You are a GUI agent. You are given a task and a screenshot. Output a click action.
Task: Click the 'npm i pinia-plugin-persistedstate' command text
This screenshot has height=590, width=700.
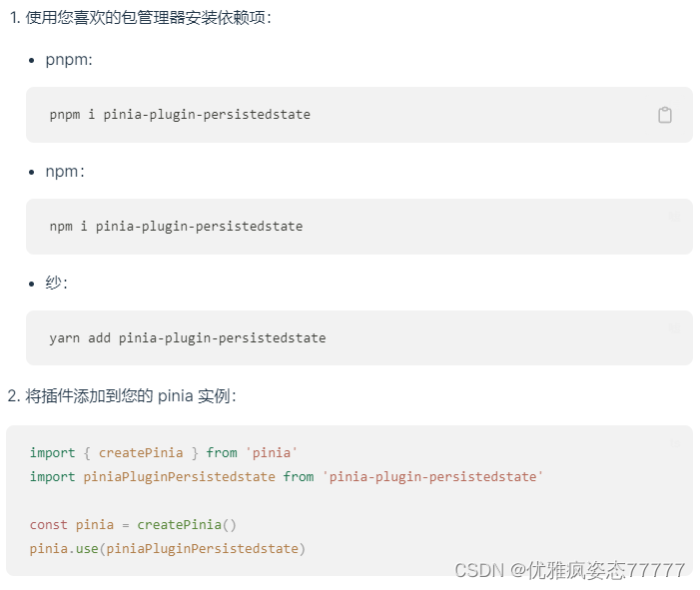[177, 227]
